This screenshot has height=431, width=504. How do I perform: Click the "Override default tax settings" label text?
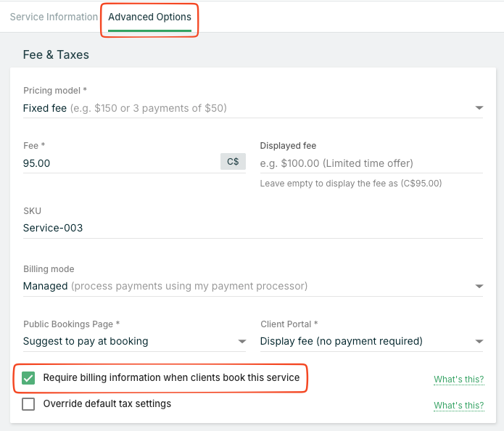click(107, 403)
